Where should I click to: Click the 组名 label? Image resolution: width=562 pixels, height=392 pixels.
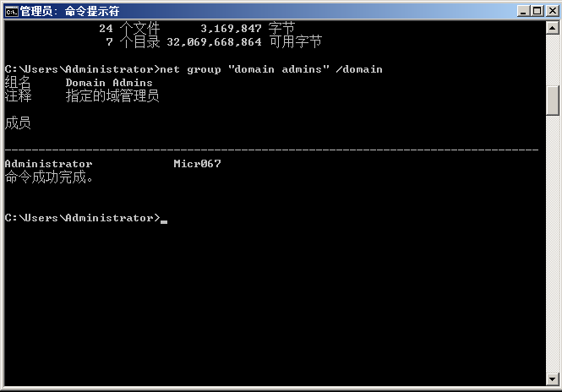pyautogui.click(x=18, y=83)
